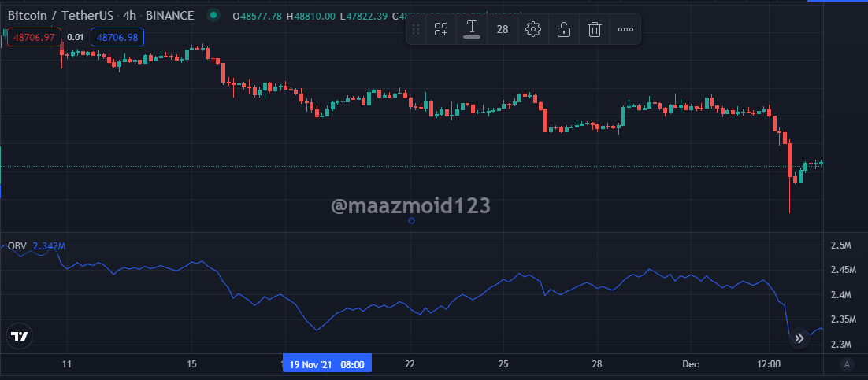Screen dimensions: 868x380
Task: Open the text color tool
Action: [472, 29]
